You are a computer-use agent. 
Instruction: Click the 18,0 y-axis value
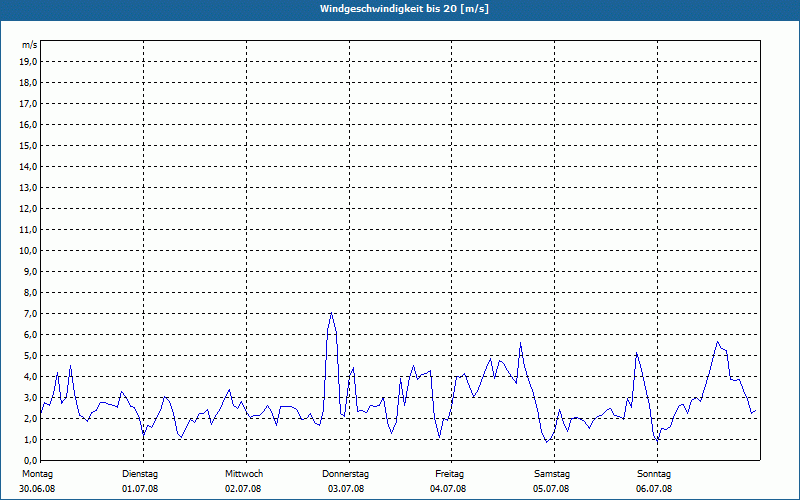28,83
